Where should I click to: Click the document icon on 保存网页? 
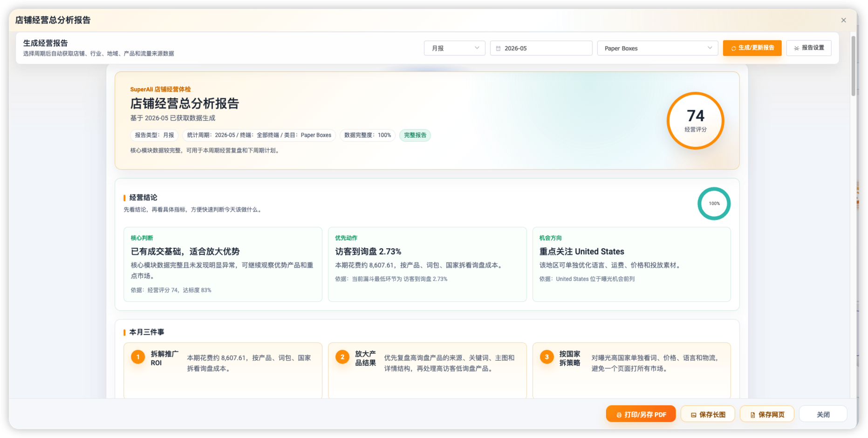pyautogui.click(x=752, y=415)
